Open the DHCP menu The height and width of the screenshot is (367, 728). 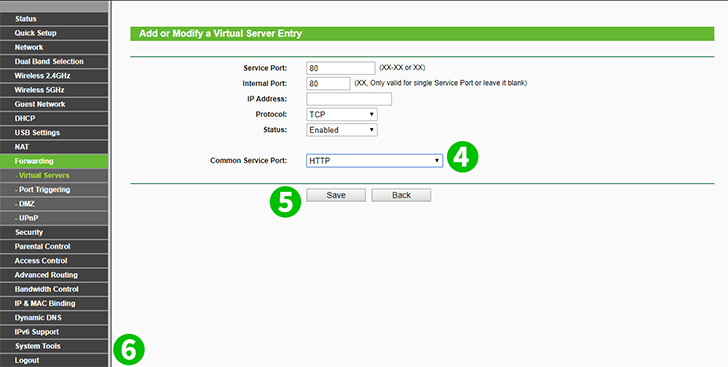(x=54, y=118)
